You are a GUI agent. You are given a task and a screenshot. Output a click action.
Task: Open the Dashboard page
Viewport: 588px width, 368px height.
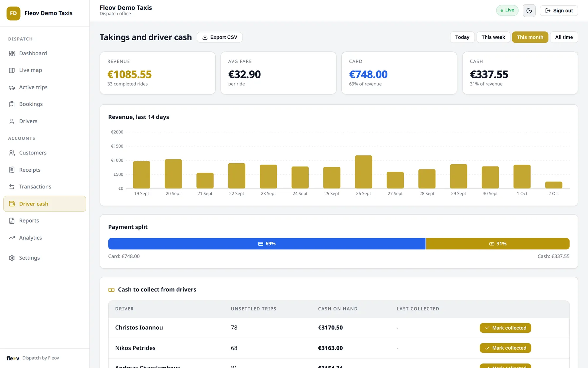(x=45, y=54)
